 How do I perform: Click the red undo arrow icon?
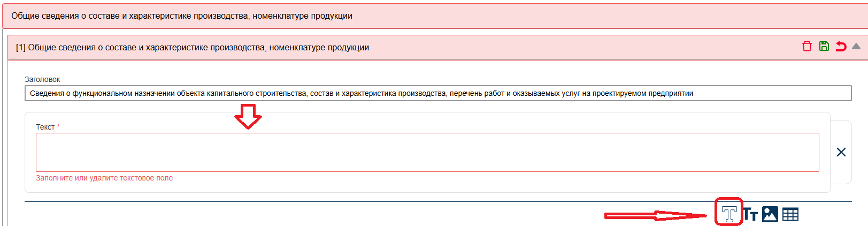tap(841, 47)
